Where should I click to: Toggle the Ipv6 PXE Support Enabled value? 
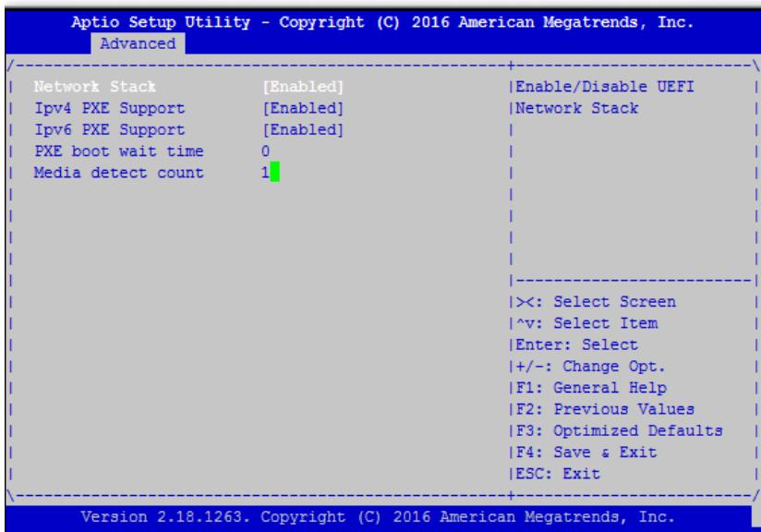(303, 129)
